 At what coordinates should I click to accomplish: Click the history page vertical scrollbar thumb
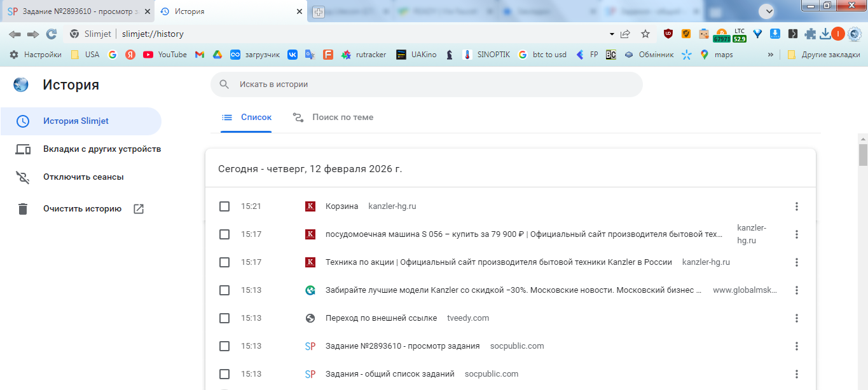pyautogui.click(x=863, y=154)
